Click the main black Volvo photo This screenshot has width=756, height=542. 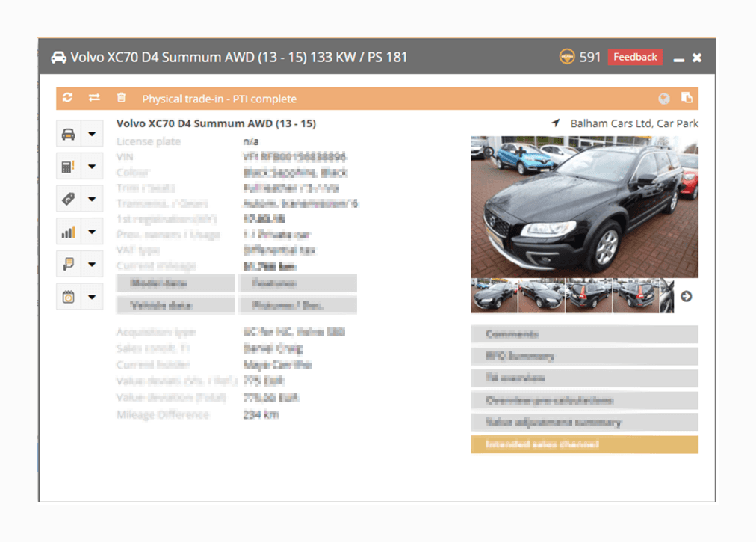[x=584, y=207]
